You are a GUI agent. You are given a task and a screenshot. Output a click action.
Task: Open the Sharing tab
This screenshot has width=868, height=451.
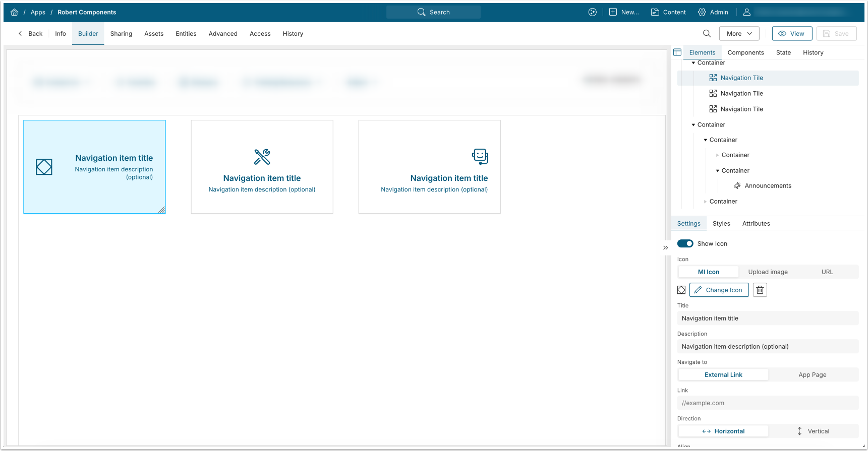coord(121,34)
